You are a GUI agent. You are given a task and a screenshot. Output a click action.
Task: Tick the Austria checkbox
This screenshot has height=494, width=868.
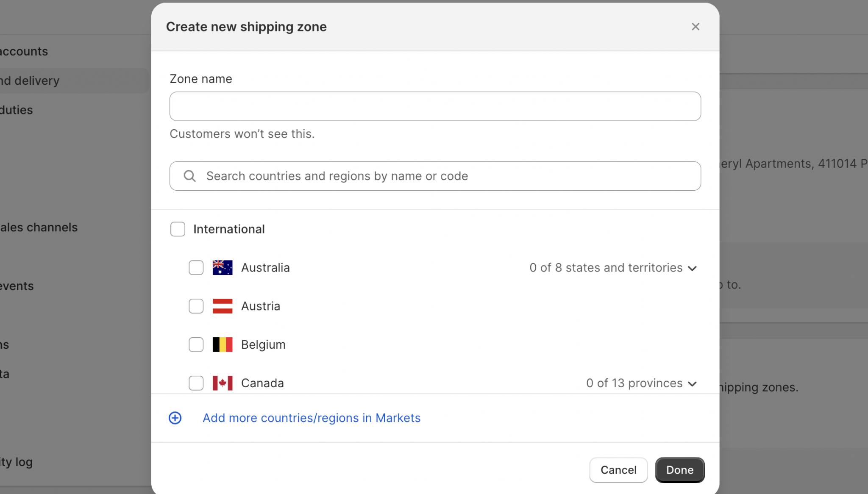(x=196, y=306)
